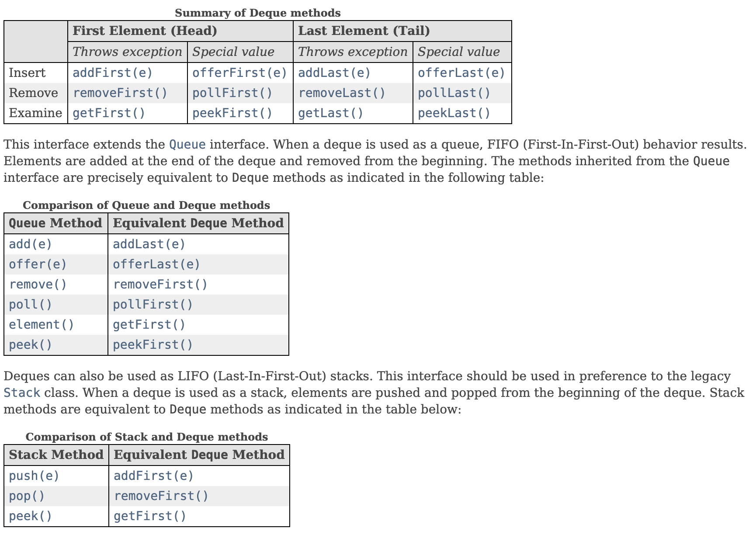Click peek() in the Queue Method column
Screen dimensions: 756x535
(x=30, y=345)
